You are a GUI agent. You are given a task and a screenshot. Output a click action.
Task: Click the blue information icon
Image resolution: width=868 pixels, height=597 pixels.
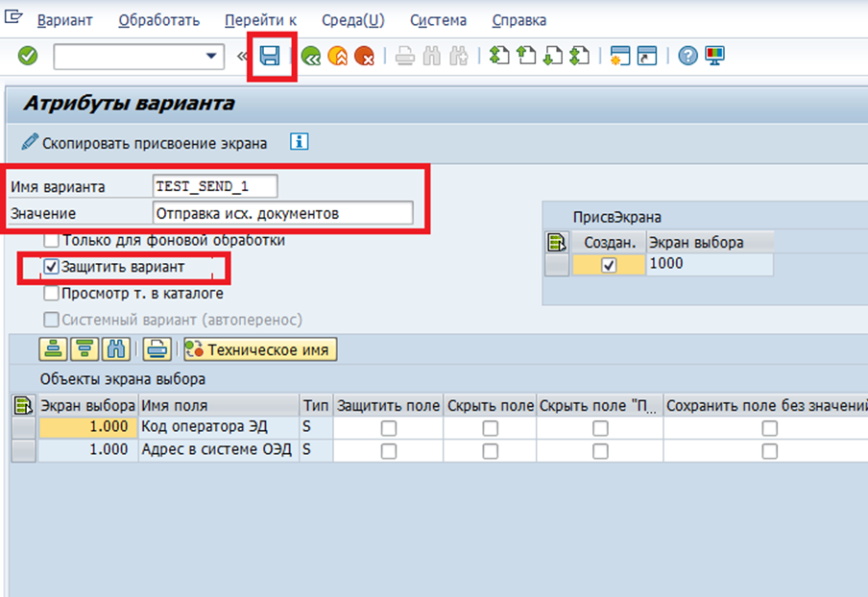pos(300,142)
